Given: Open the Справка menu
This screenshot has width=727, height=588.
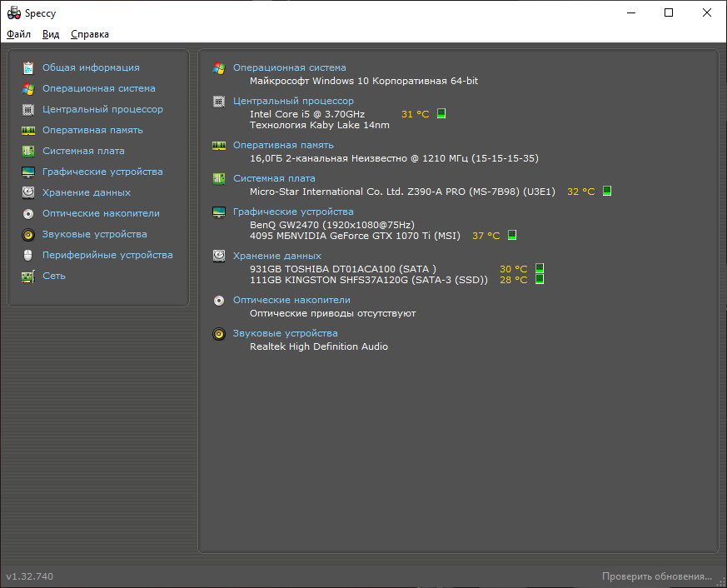Looking at the screenshot, I should coord(89,34).
